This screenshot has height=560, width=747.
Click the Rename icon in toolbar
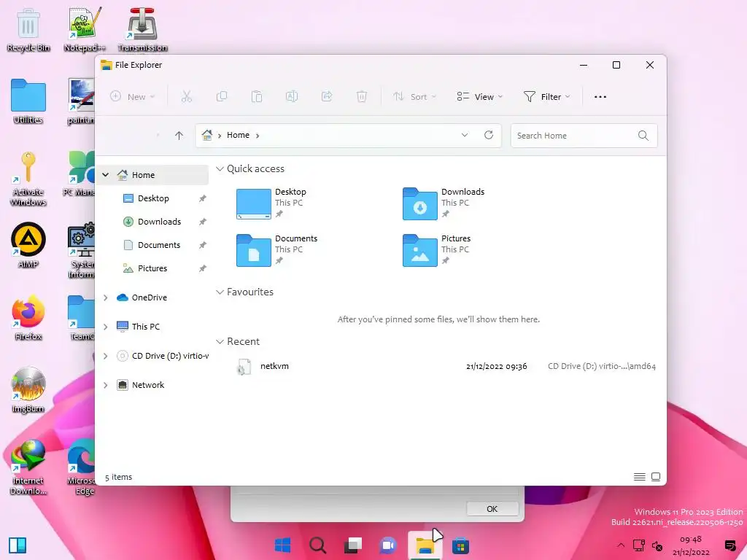292,97
